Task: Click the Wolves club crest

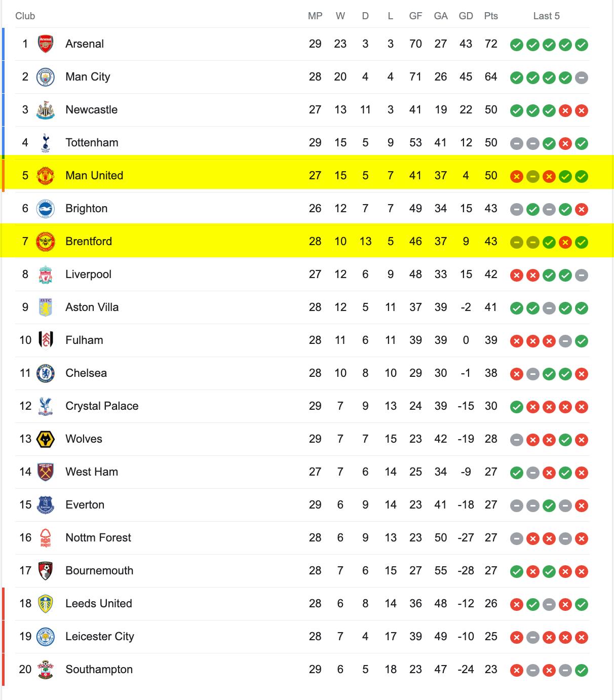Action: click(x=46, y=439)
